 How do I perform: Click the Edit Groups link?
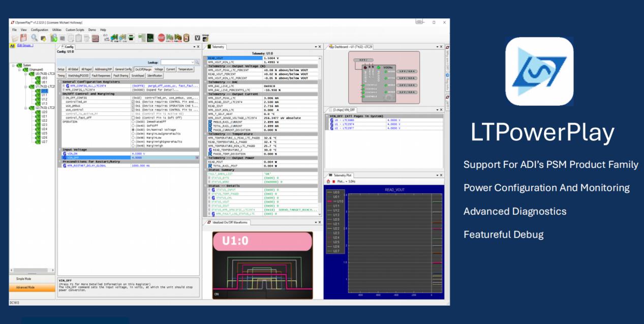click(25, 46)
